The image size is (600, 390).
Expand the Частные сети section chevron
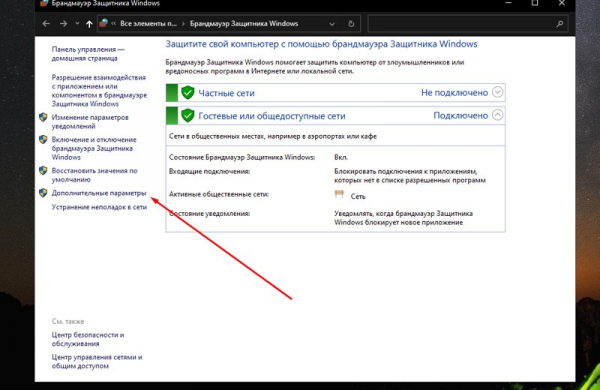pyautogui.click(x=497, y=92)
